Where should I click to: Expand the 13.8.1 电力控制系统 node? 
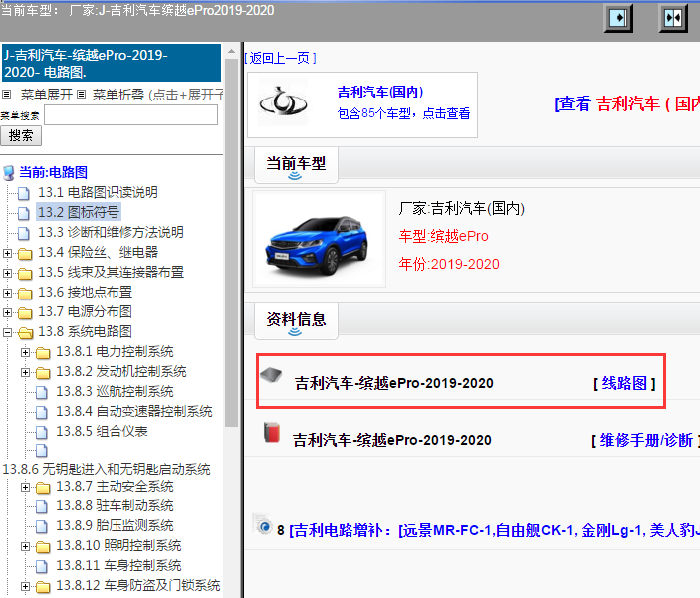(26, 352)
